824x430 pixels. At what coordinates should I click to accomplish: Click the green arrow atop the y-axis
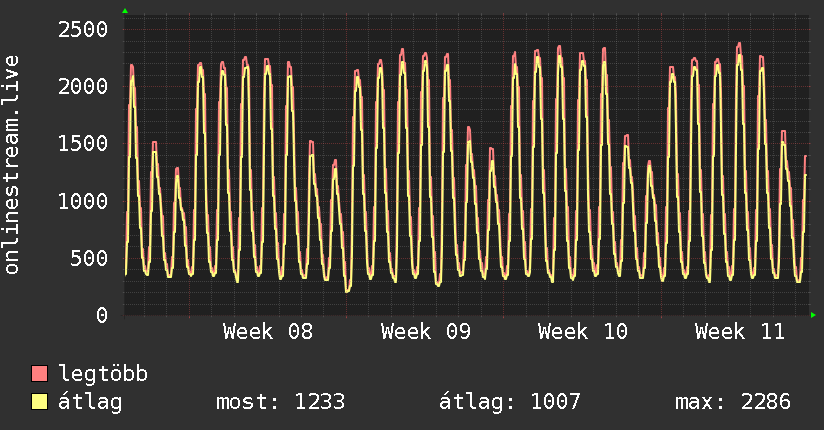tap(124, 10)
